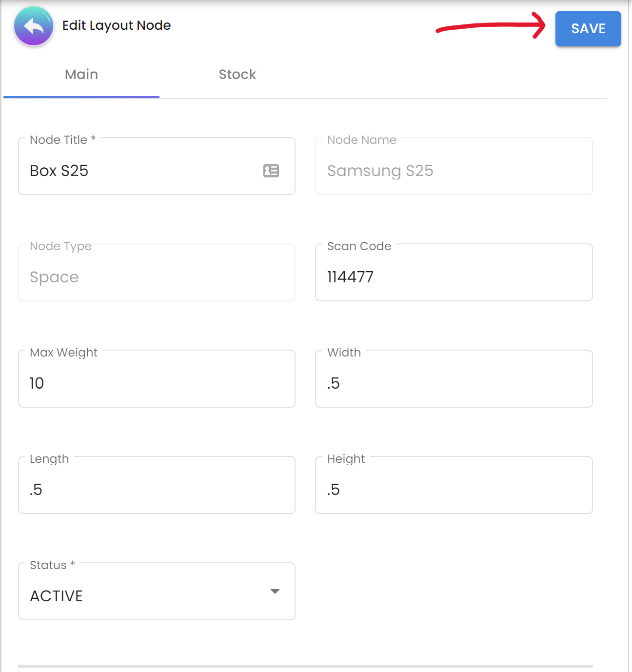Screen dimensions: 632x672
Task: Focus the Width input field
Action: pos(454,383)
